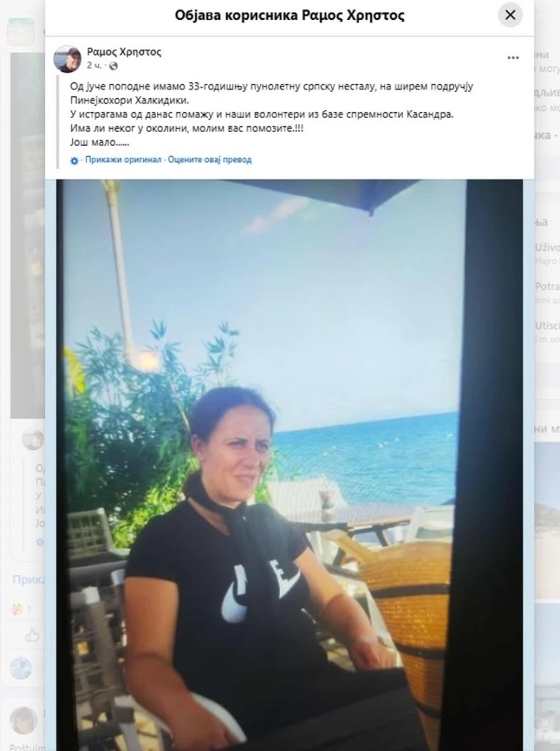Click the author name Ραμος Χρηστος
560x751 pixels.
(x=124, y=52)
